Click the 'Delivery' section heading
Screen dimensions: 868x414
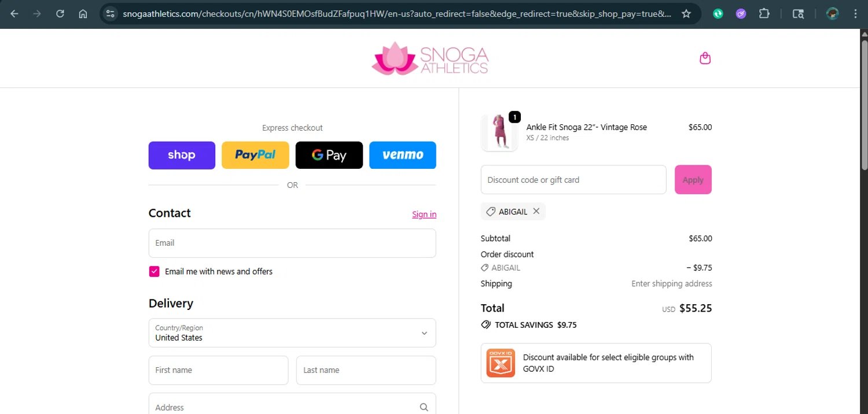[x=171, y=304]
